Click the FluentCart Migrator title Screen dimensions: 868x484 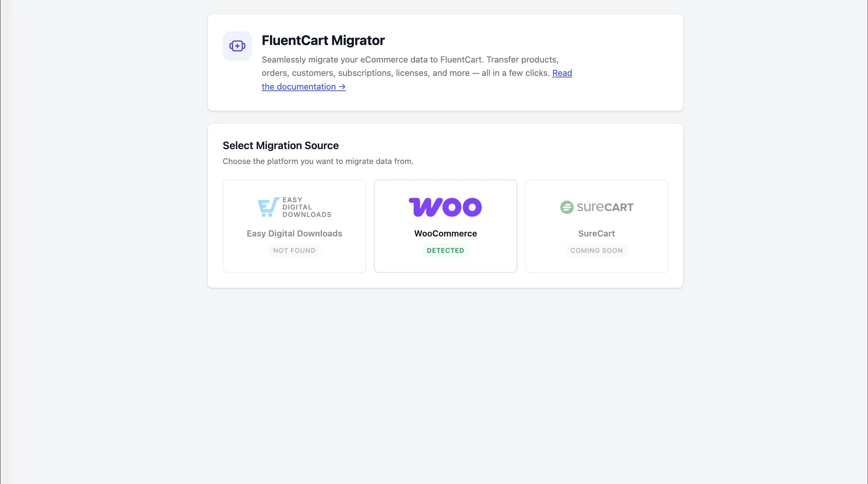point(323,40)
